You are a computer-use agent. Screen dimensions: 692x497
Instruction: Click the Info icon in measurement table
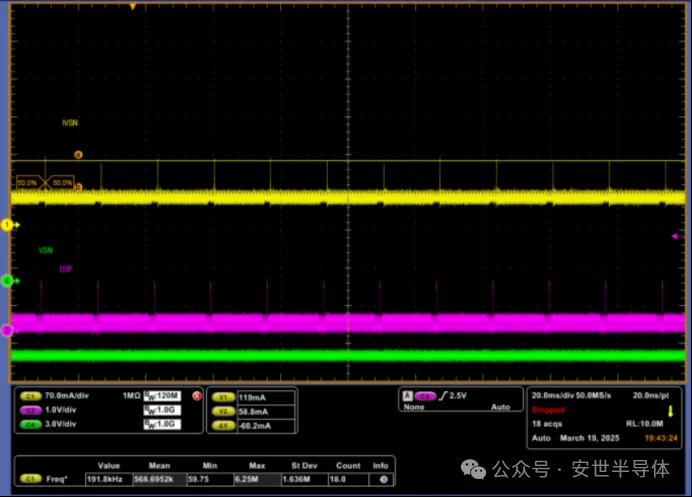pos(381,479)
